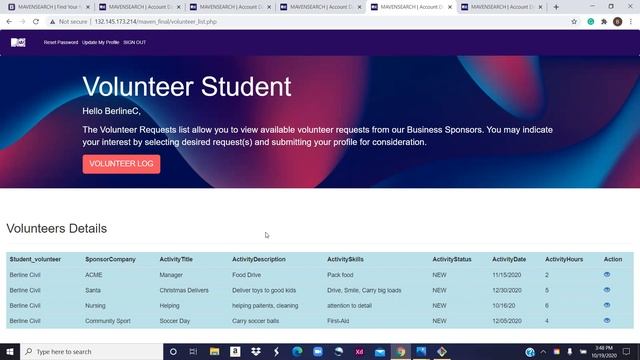This screenshot has height=360, width=640.
Task: Click the helping patients, cleaning cell
Action: 265,305
